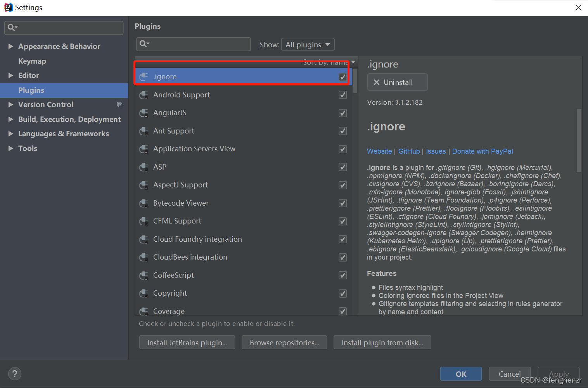
Task: Open the Issues link
Action: tap(436, 151)
